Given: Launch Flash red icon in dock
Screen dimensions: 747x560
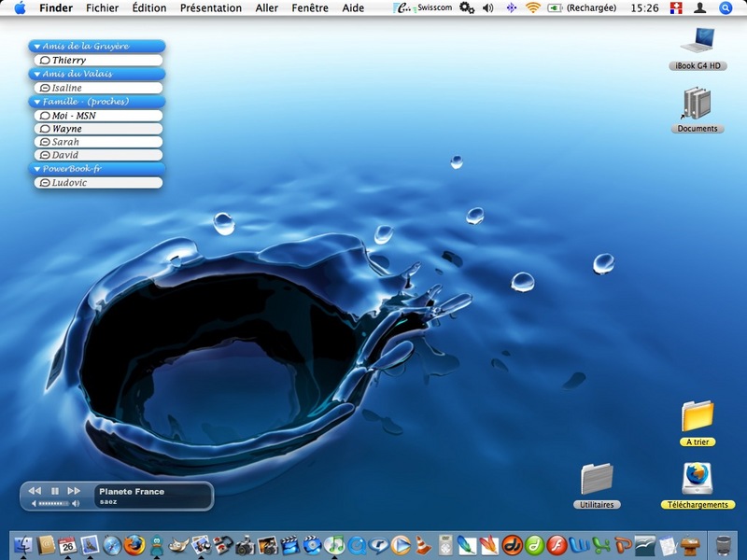Looking at the screenshot, I should tap(556, 545).
